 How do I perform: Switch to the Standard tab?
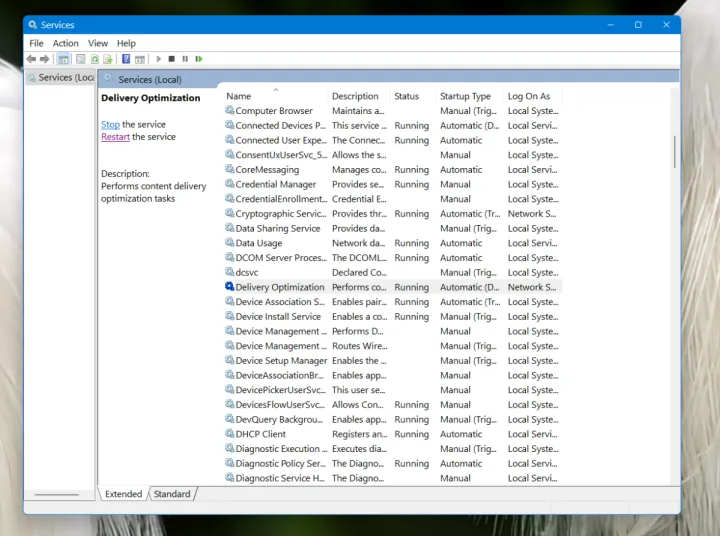click(172, 494)
